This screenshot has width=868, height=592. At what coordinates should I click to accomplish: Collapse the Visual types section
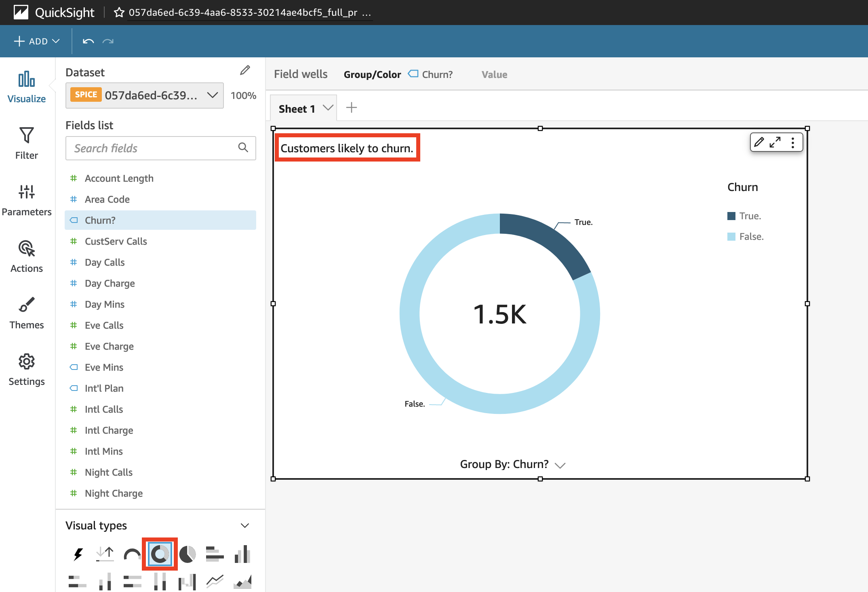(244, 525)
